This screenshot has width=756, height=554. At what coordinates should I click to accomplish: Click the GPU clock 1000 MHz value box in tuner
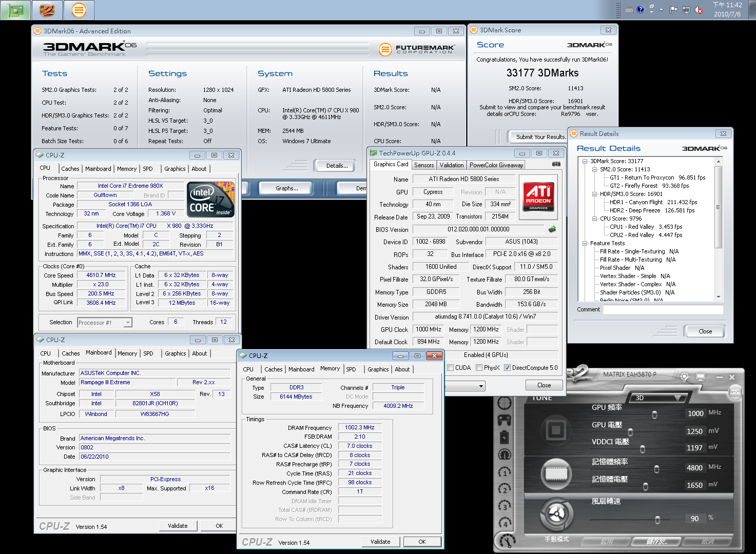[x=695, y=413]
